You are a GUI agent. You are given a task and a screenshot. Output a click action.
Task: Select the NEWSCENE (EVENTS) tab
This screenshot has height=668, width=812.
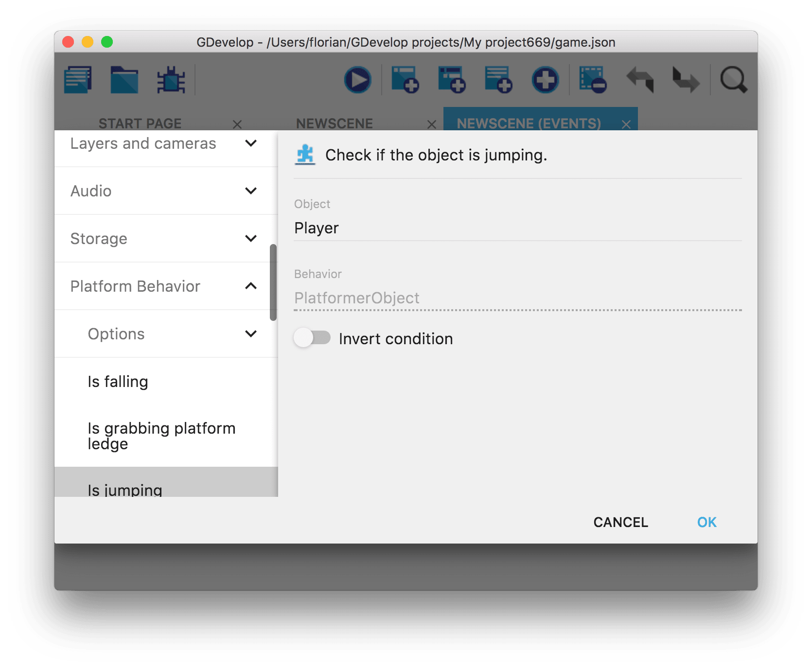pyautogui.click(x=529, y=123)
